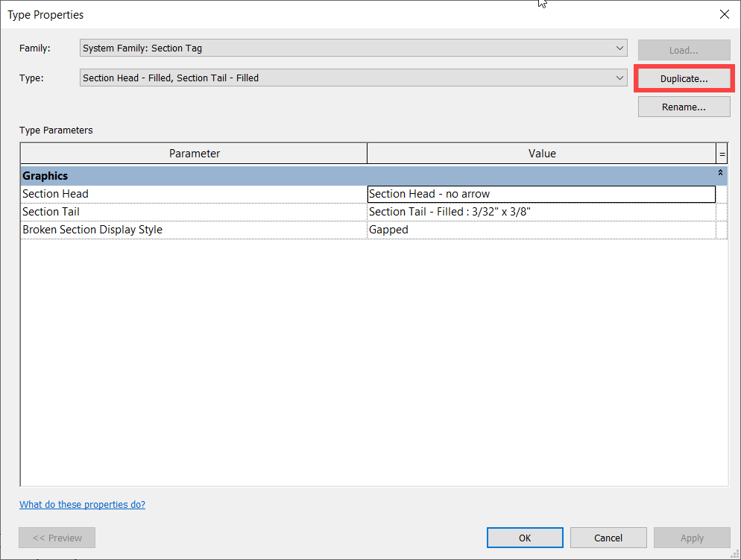Click the Value column header
Screen dimensions: 741x560
[x=542, y=153]
